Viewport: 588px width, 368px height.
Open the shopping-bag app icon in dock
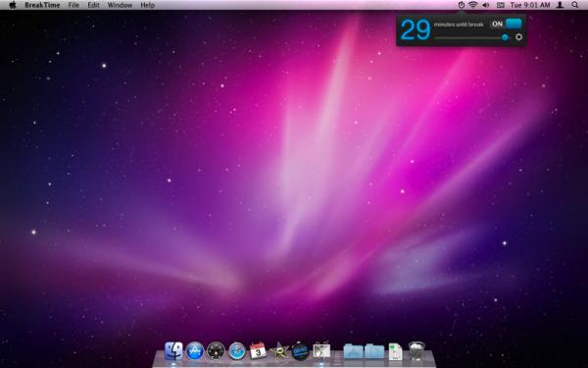(x=321, y=350)
